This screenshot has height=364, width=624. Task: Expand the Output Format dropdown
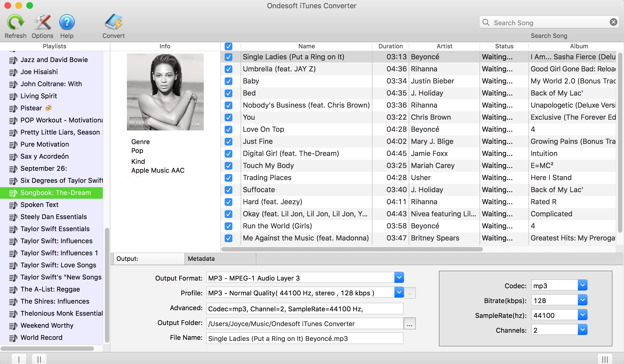tap(399, 278)
